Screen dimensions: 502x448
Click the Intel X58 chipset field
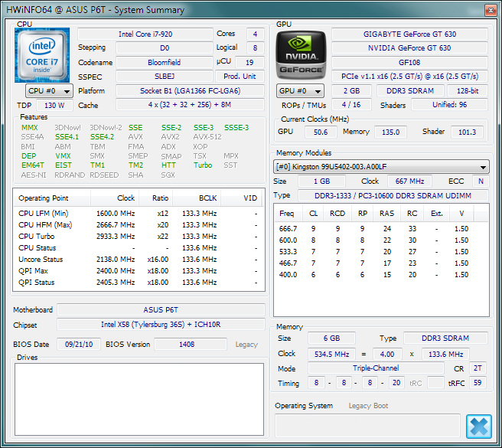pyautogui.click(x=161, y=325)
